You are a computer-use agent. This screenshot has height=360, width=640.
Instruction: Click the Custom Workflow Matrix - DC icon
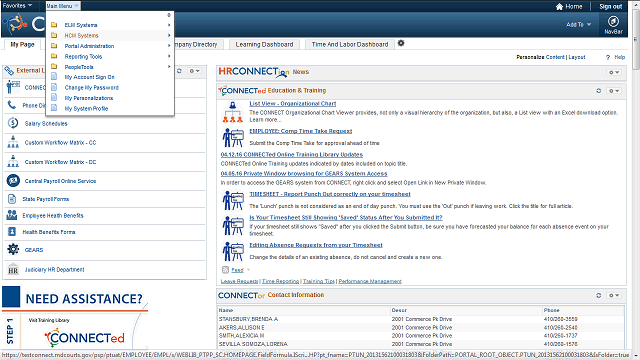[x=13, y=161]
